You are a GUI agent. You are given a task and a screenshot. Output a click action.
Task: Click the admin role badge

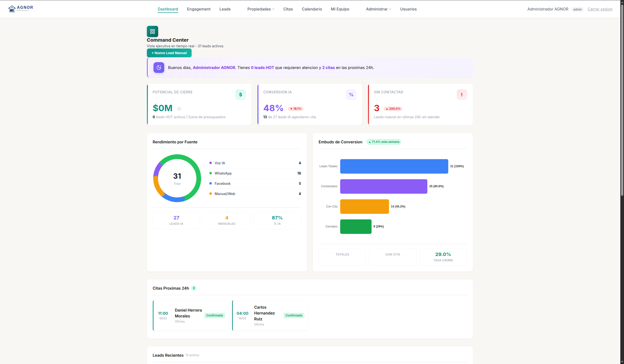577,10
